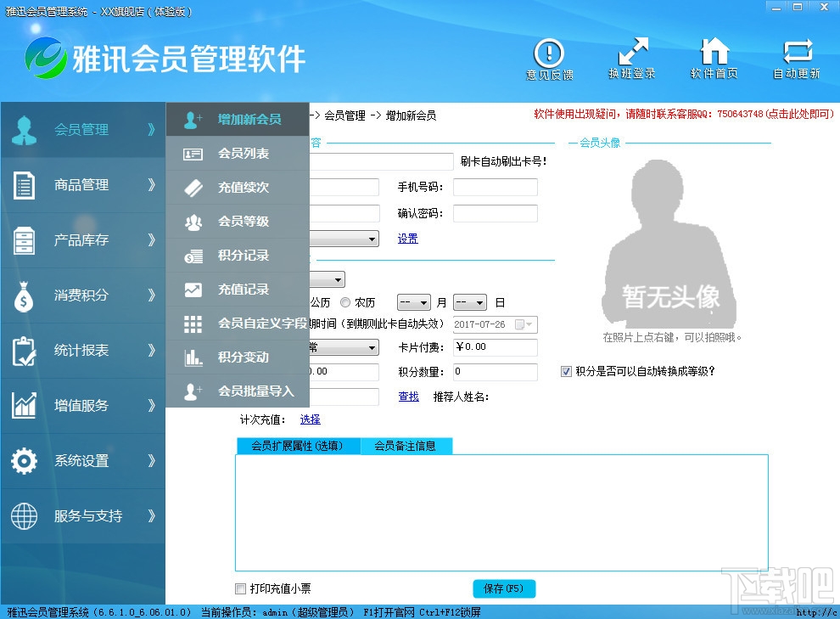The width and height of the screenshot is (840, 619).
Task: Expand the 商品管理 sidebar menu
Action: (82, 187)
